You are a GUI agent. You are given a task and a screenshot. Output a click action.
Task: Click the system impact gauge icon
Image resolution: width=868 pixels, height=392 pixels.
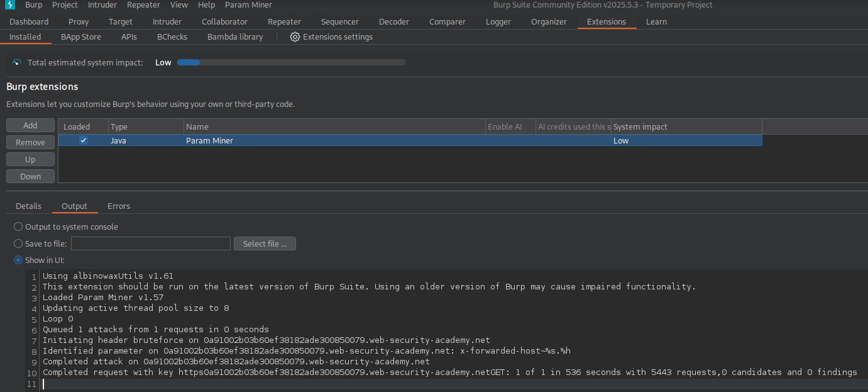[x=17, y=63]
